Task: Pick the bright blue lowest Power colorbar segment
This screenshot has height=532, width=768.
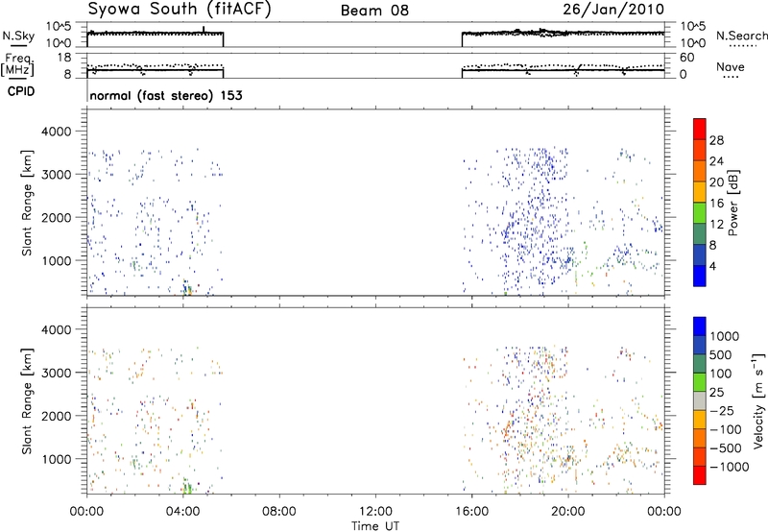Action: (700, 276)
